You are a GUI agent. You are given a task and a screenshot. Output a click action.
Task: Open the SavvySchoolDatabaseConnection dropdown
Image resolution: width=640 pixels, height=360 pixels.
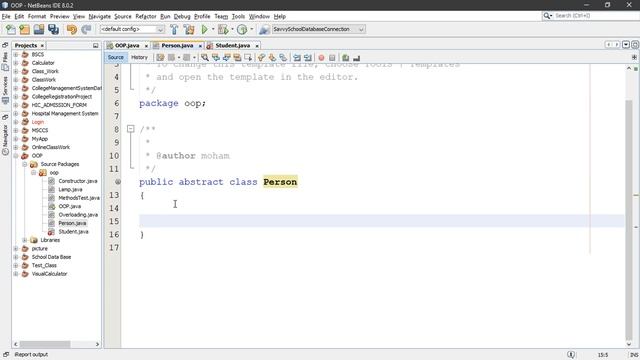click(x=361, y=29)
